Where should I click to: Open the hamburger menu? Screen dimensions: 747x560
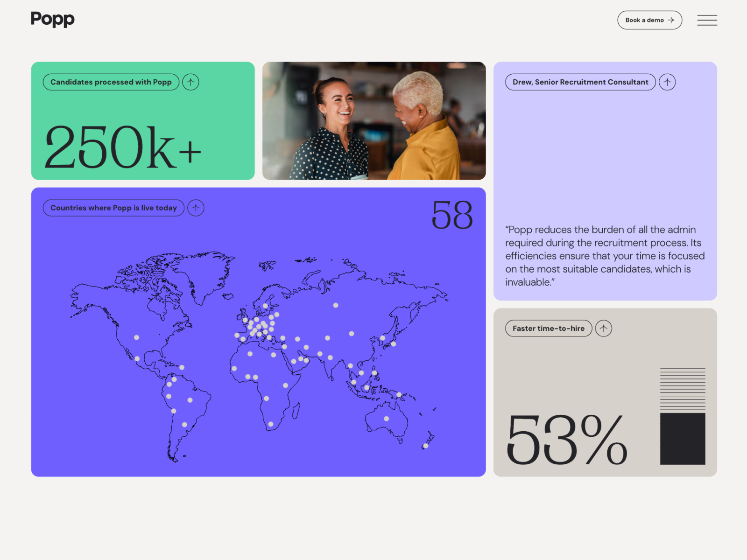point(707,20)
